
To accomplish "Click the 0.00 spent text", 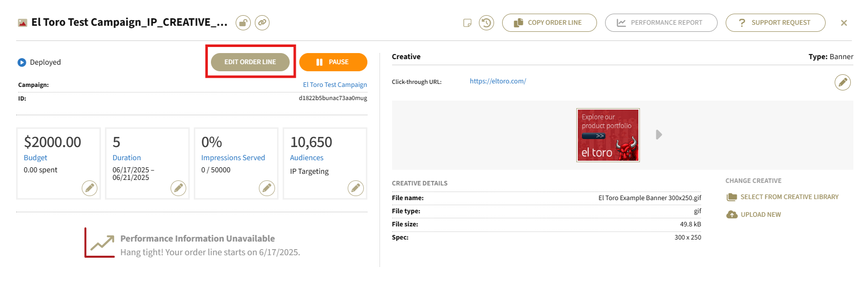I will pyautogui.click(x=40, y=170).
